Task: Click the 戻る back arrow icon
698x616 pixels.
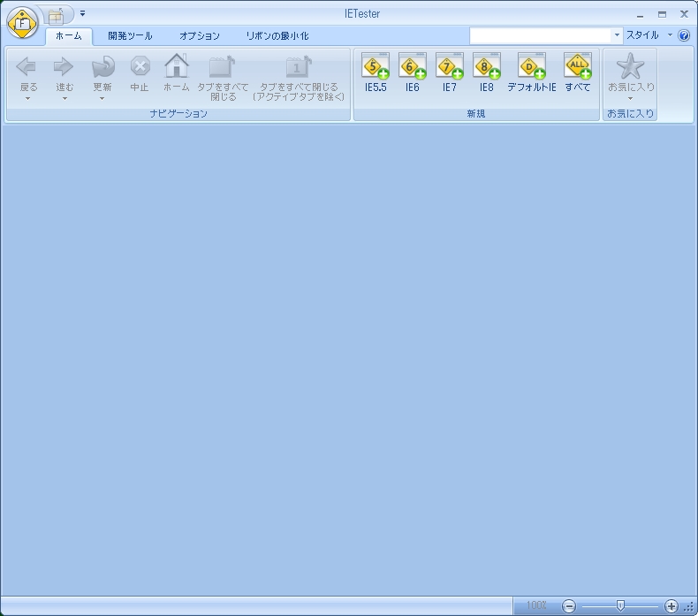Action: click(27, 67)
